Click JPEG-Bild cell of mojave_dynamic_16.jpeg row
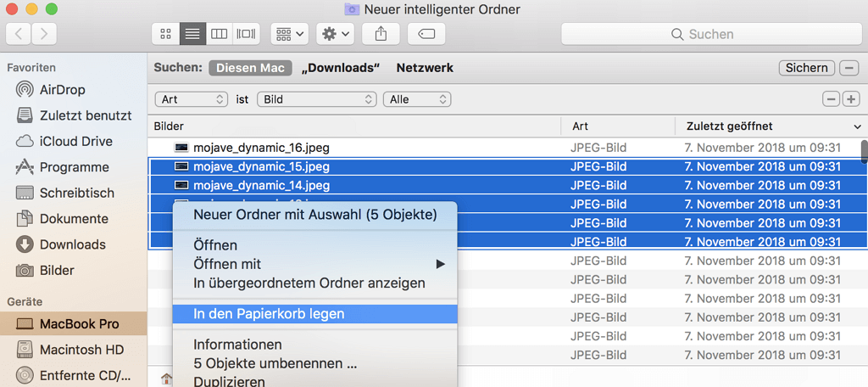868x387 pixels. coord(598,148)
